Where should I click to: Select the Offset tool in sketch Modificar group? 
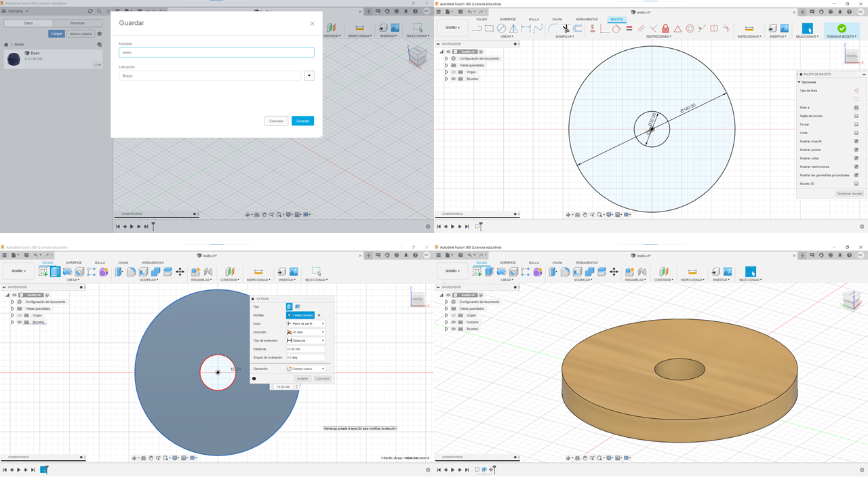(578, 28)
